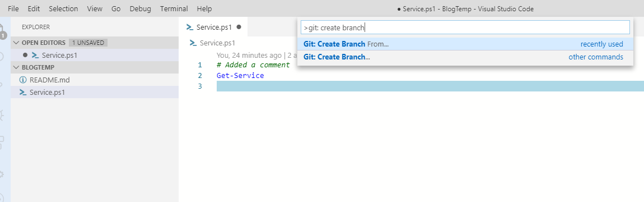
Task: Click the info icon beside README.md
Action: 23,80
